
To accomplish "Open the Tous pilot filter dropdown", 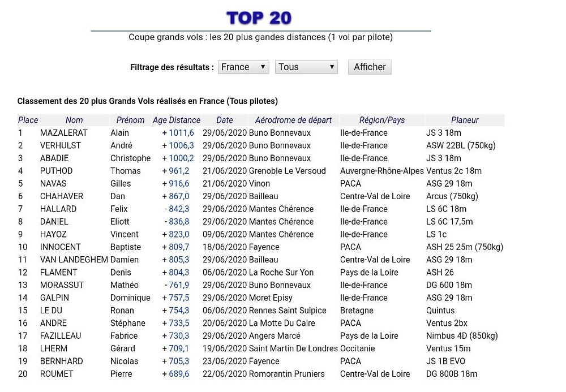I will click(x=306, y=67).
